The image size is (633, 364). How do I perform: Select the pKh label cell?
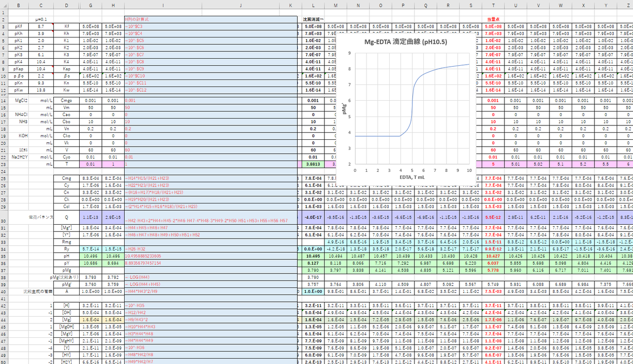point(18,33)
